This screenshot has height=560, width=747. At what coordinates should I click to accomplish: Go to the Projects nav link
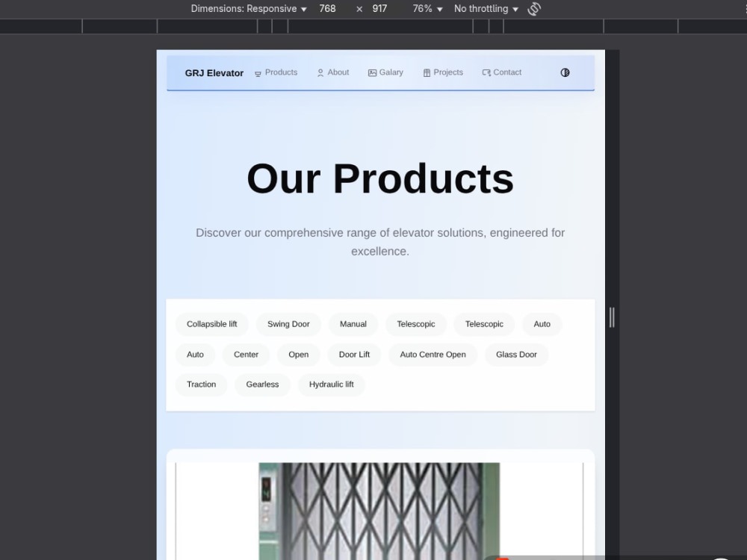point(443,72)
